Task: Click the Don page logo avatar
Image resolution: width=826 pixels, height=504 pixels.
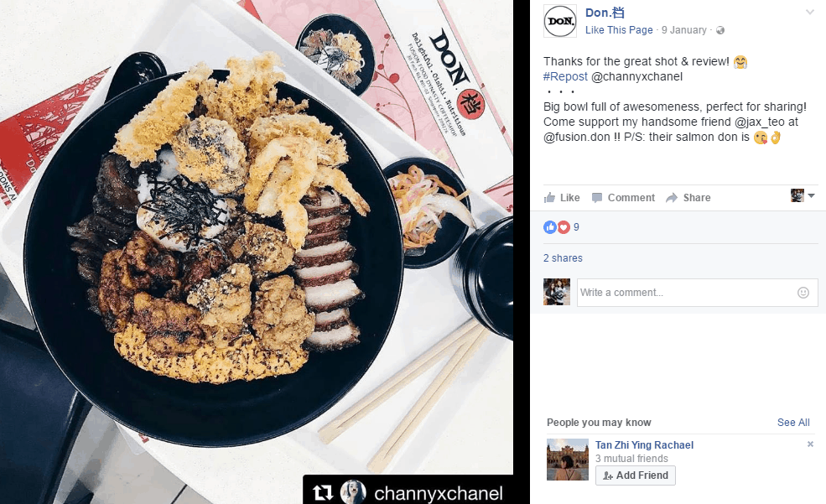Action: [x=560, y=21]
